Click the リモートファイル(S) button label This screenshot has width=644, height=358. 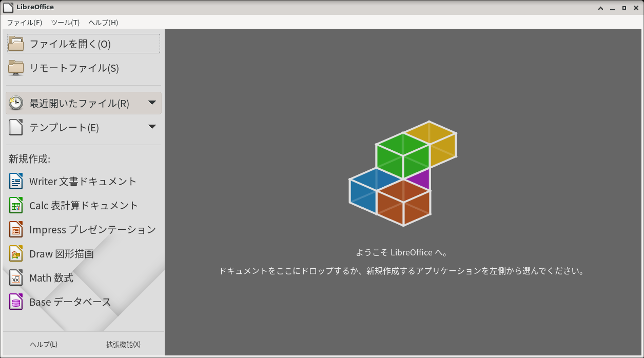coord(74,68)
